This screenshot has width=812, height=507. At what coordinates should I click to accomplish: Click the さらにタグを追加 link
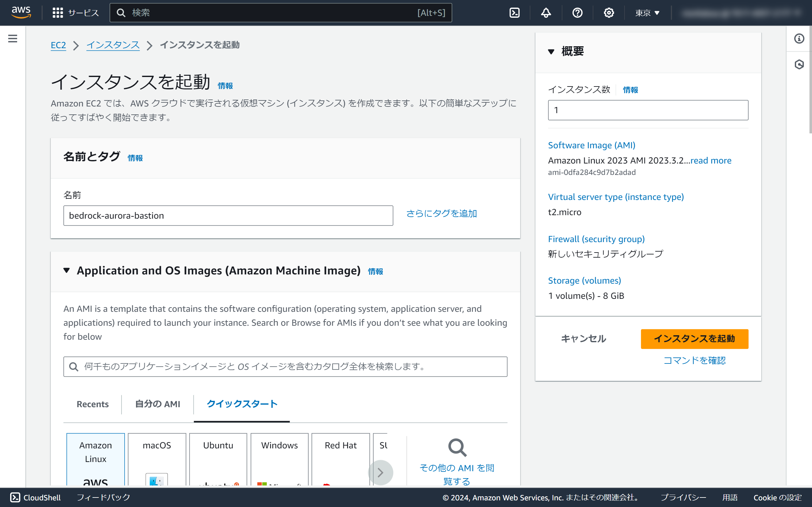click(441, 214)
